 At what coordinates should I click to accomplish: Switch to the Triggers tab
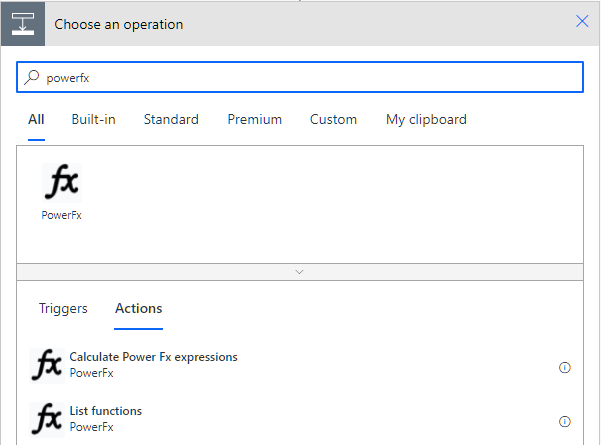[63, 309]
